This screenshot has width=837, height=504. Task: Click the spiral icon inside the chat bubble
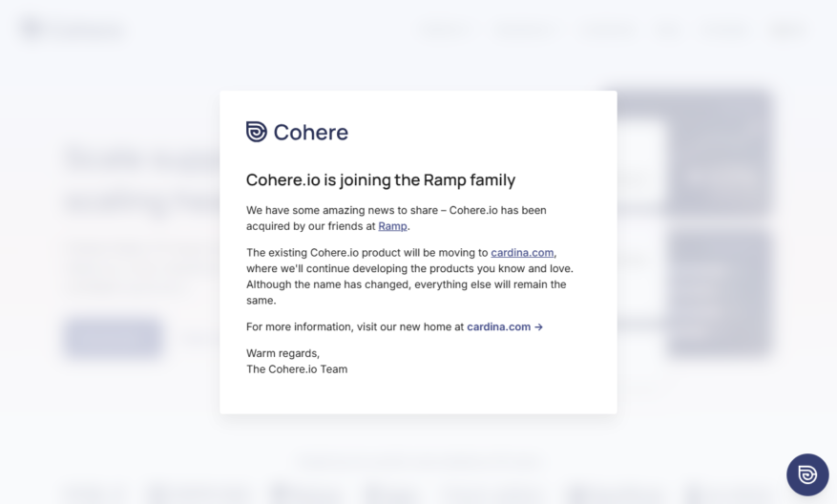(x=807, y=474)
